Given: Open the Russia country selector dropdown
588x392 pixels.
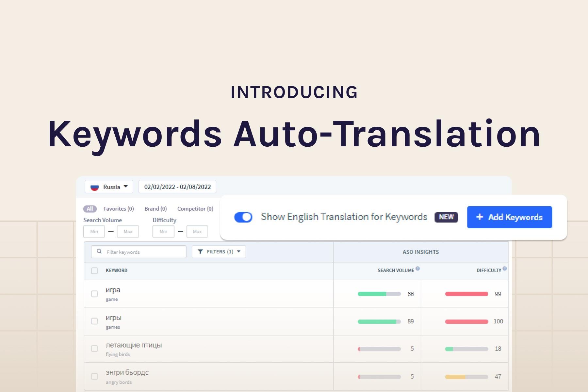Looking at the screenshot, I should (x=108, y=187).
